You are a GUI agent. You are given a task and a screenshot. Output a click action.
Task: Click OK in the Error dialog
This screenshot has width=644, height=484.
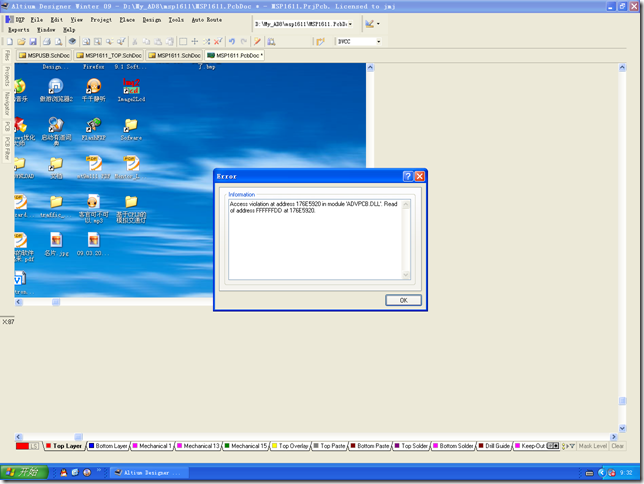tap(403, 300)
